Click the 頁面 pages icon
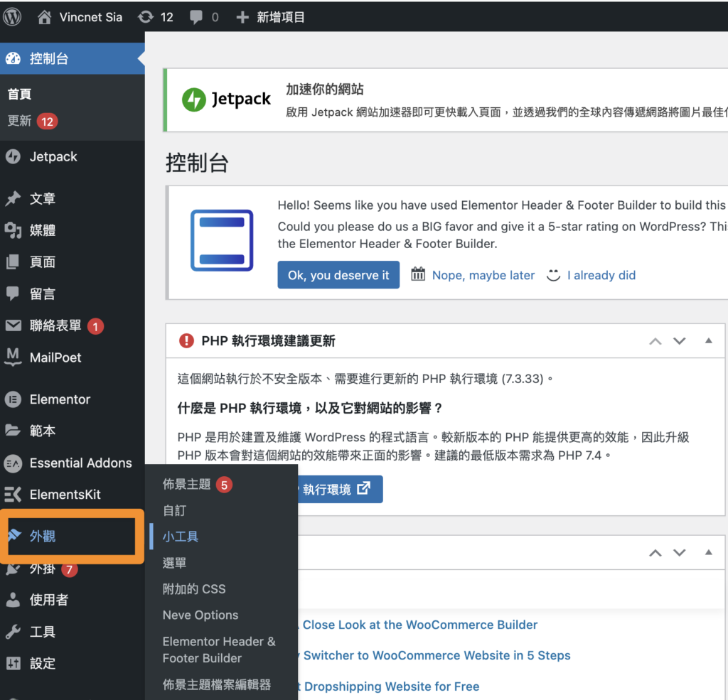Viewport: 728px width, 700px height. coord(13,262)
